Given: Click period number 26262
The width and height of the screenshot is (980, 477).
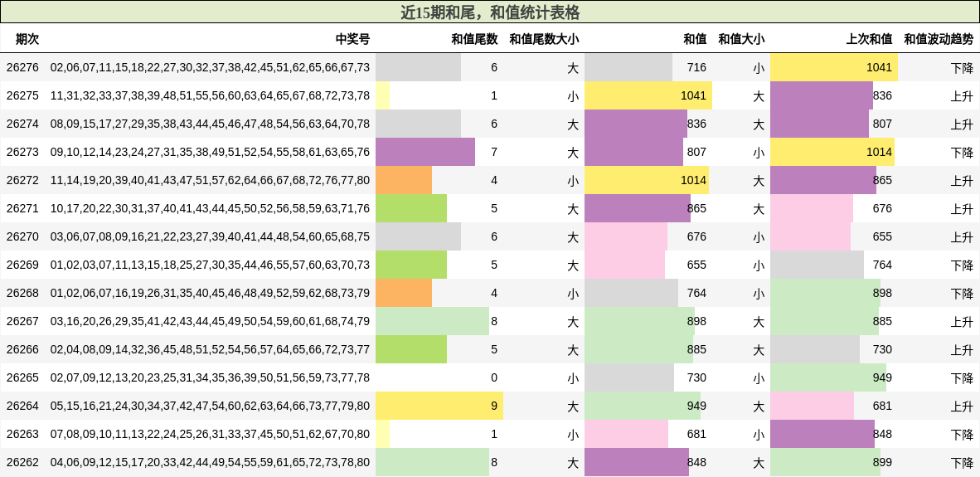Looking at the screenshot, I should point(22,463).
